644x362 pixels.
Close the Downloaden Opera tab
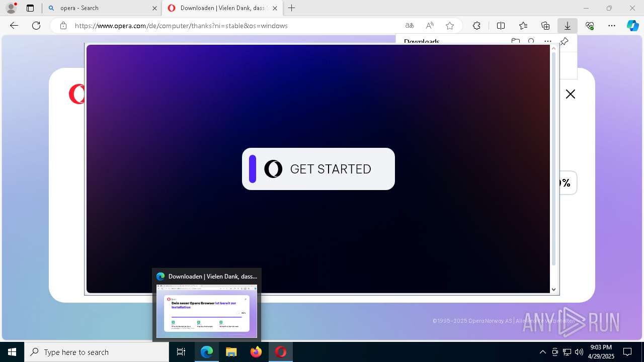click(x=275, y=8)
